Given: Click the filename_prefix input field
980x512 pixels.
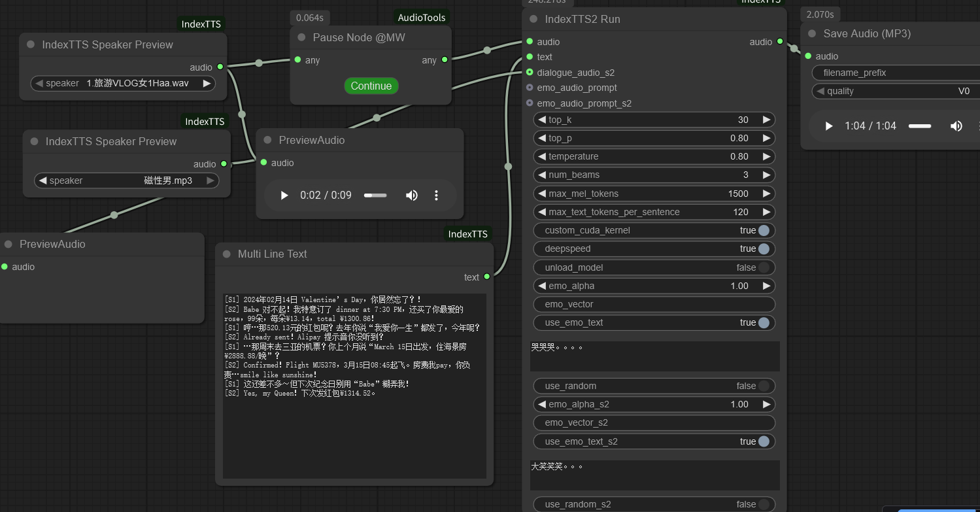Looking at the screenshot, I should (896, 73).
